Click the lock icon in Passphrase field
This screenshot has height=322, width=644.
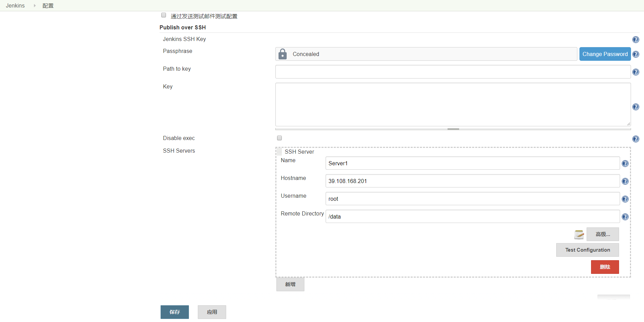(283, 54)
